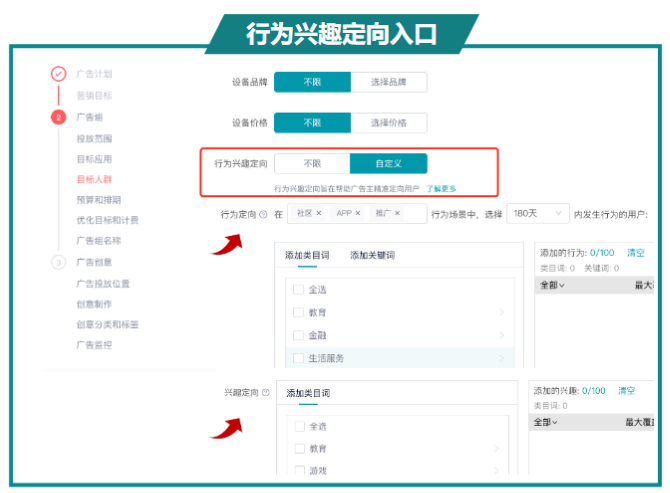Click the help icon next to 兴趣定向

(265, 392)
